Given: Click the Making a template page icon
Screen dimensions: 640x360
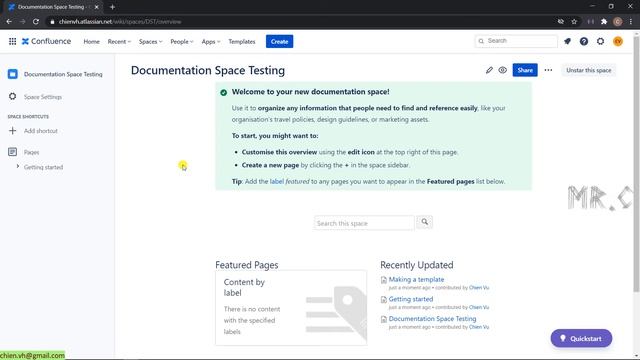Looking at the screenshot, I should (x=383, y=280).
